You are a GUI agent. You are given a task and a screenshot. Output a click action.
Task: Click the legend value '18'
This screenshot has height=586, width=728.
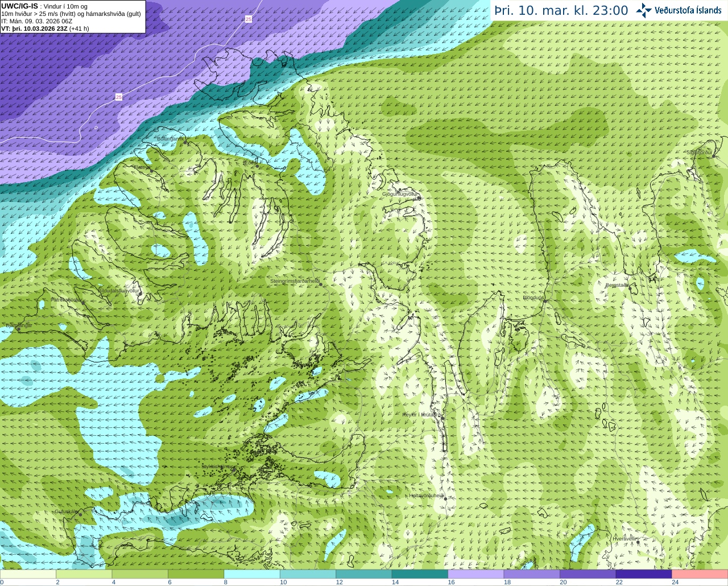coord(507,582)
